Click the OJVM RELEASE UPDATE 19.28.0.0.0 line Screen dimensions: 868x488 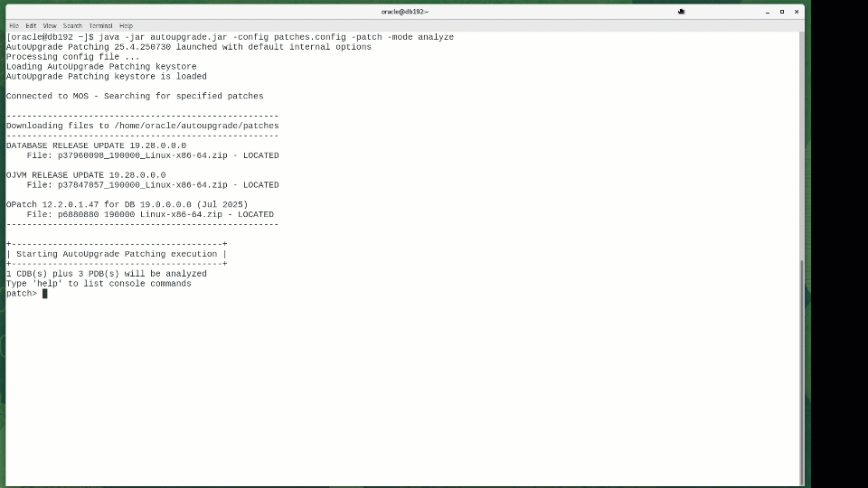[86, 175]
